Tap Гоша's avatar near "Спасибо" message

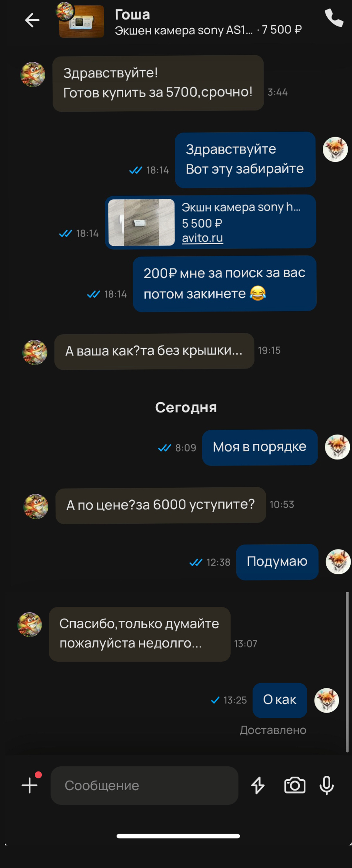point(30,624)
